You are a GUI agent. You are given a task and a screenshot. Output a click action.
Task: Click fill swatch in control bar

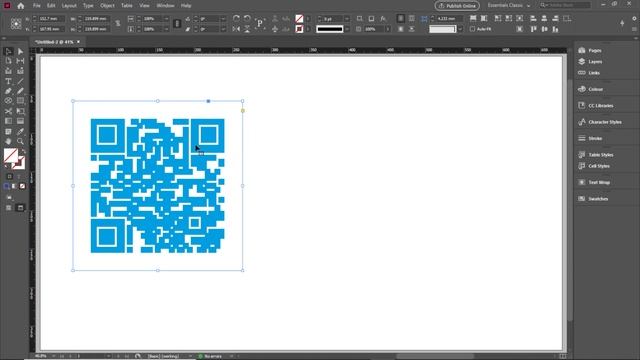click(x=299, y=19)
